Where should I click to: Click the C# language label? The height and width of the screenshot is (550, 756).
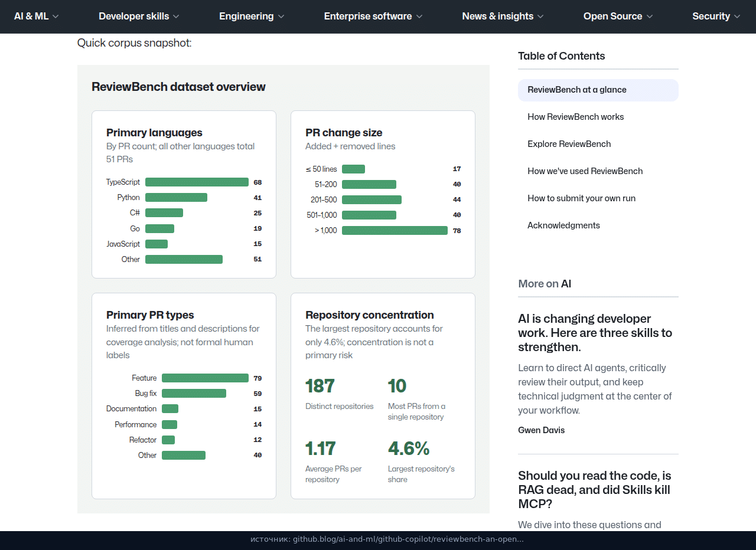click(x=135, y=213)
